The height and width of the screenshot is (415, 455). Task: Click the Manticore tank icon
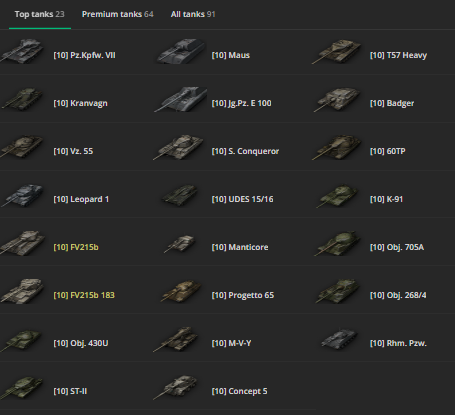coord(180,244)
